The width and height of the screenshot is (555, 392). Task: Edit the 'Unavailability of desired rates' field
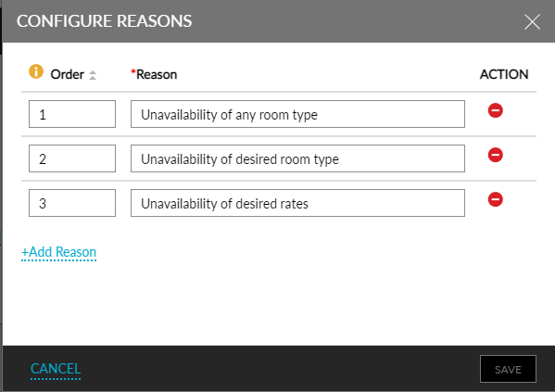(297, 203)
